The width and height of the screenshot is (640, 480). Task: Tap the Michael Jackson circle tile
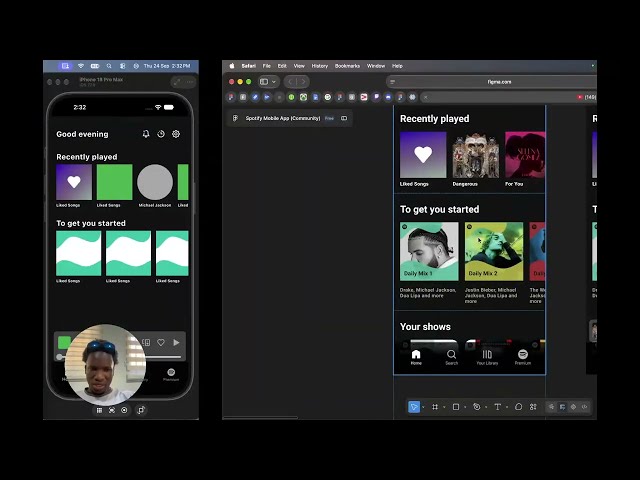(x=155, y=182)
